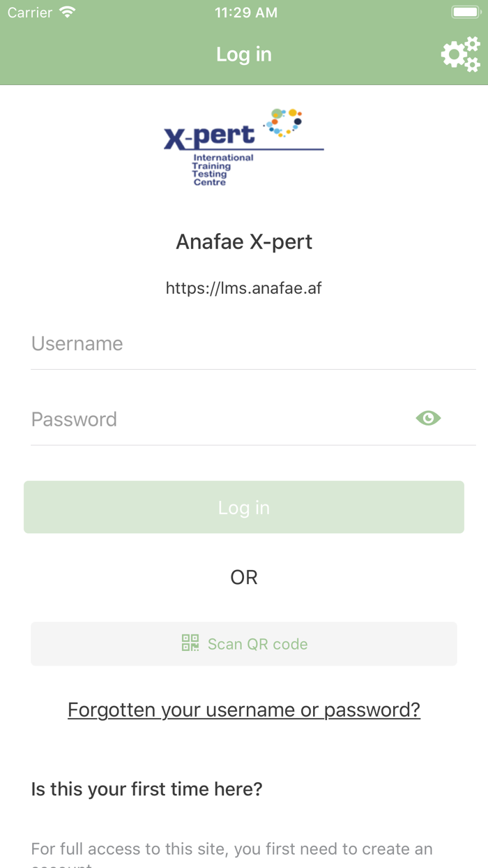Open the app settings gear
The height and width of the screenshot is (868, 488).
pyautogui.click(x=460, y=54)
